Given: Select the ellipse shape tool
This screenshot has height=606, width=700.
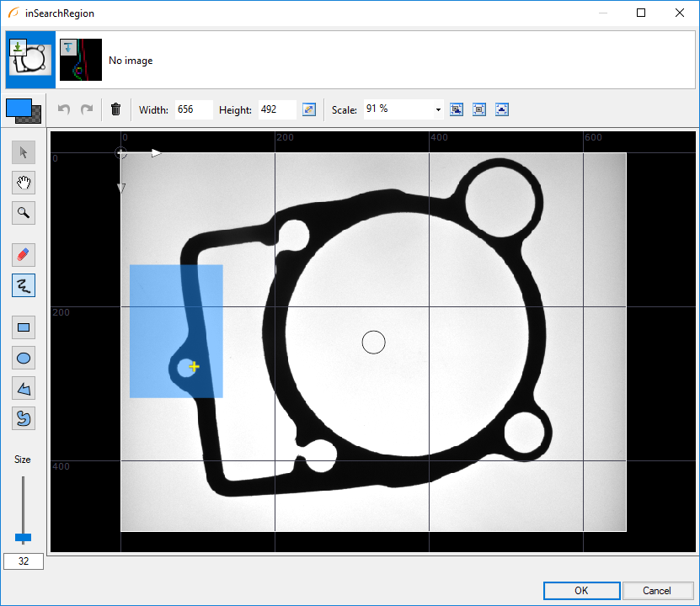Looking at the screenshot, I should pos(24,358).
